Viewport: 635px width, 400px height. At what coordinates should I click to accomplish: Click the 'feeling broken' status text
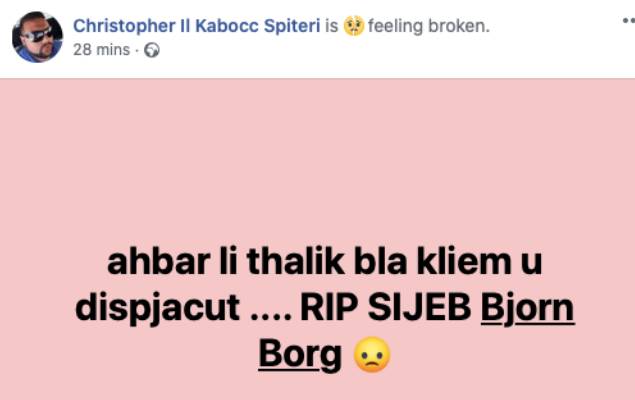point(429,26)
